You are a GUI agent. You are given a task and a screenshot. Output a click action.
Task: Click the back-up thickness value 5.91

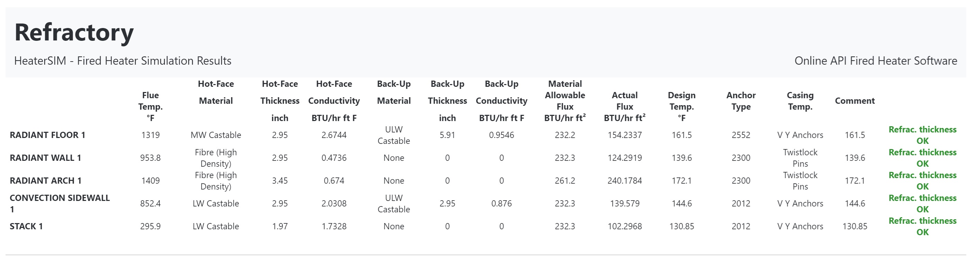pos(447,135)
